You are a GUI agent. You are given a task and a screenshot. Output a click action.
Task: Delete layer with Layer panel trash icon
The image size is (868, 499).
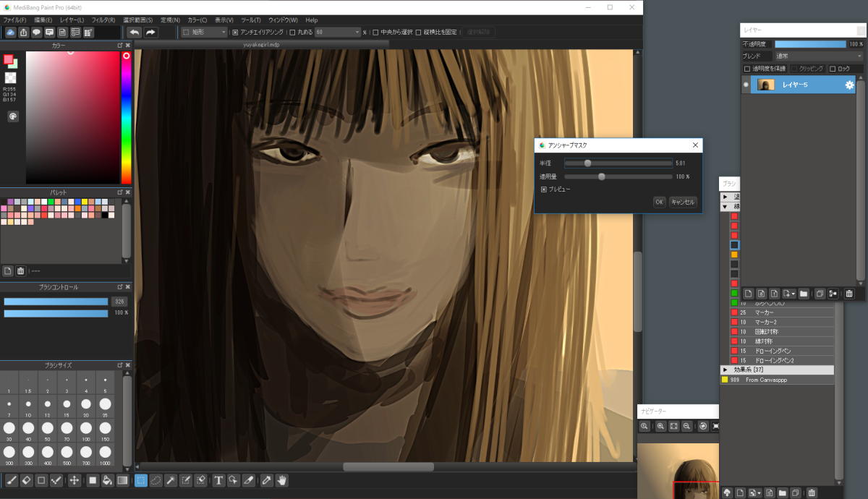tap(849, 294)
